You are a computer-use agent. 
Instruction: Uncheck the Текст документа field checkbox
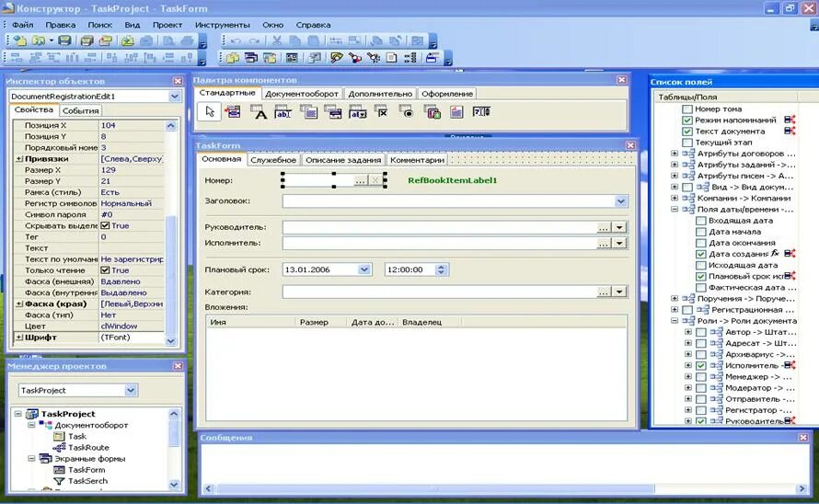click(x=687, y=132)
